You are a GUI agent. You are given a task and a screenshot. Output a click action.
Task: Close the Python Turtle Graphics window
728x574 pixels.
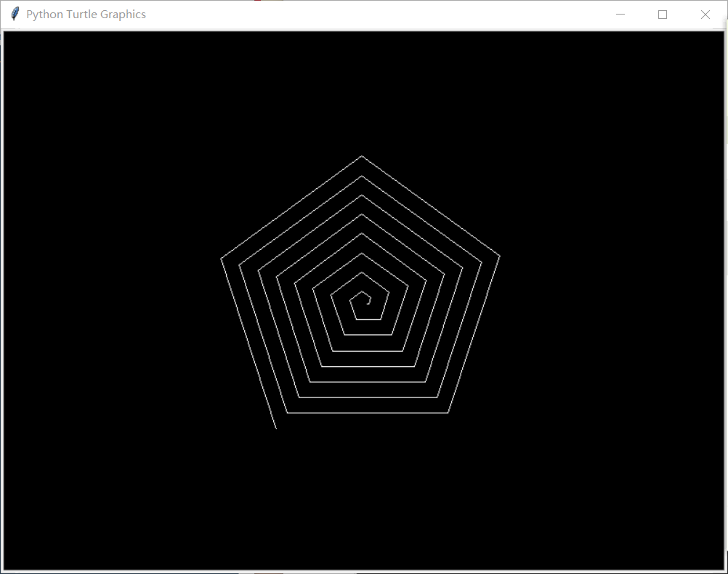tap(705, 15)
